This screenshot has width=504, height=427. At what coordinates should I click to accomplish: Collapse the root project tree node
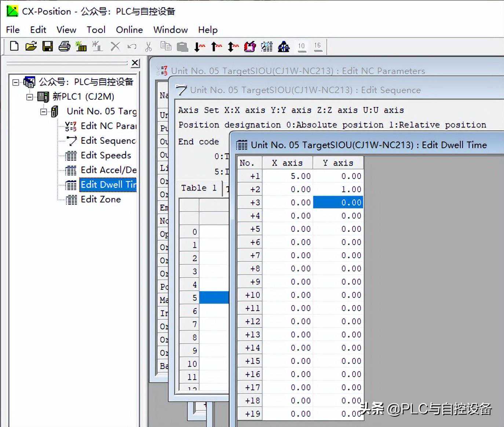click(x=16, y=82)
